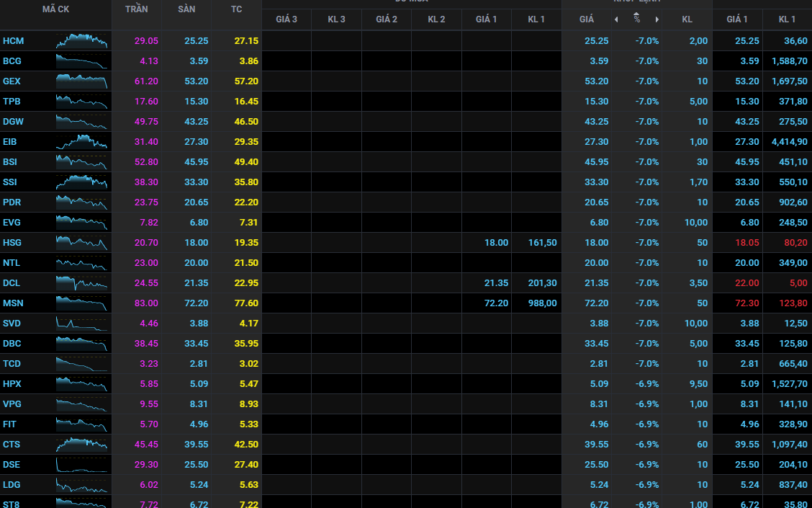Click HPX ceiling price 5.85

(x=148, y=384)
